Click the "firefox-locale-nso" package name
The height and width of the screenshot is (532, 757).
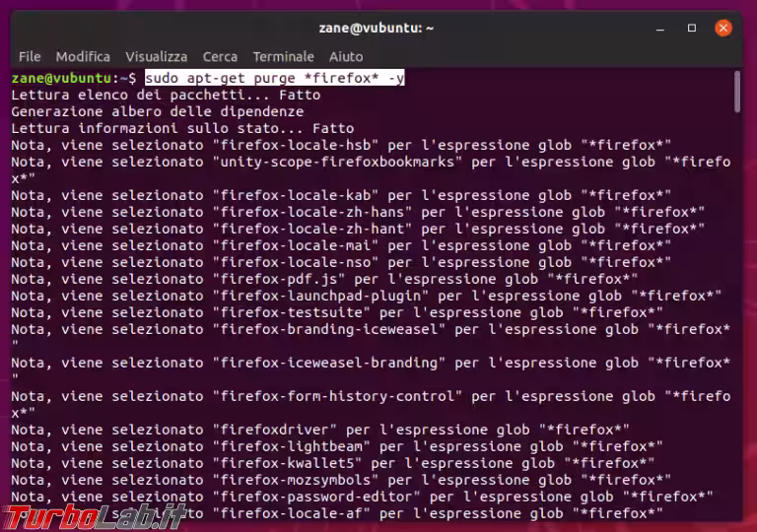click(296, 262)
